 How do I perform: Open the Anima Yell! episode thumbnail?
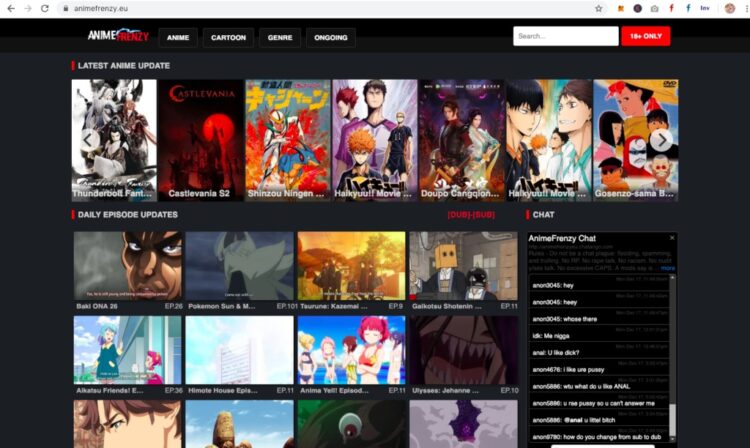click(x=352, y=350)
